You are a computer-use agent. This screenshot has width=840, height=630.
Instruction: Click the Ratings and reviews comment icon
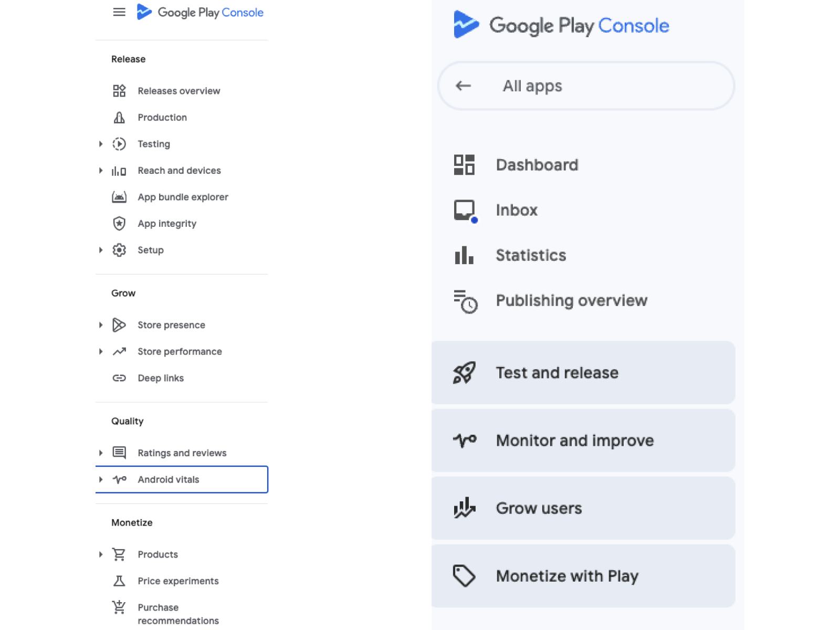click(x=119, y=453)
